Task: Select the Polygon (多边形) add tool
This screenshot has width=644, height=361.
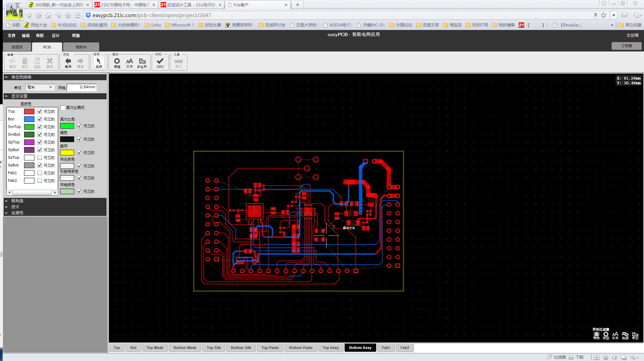Action: tap(142, 63)
